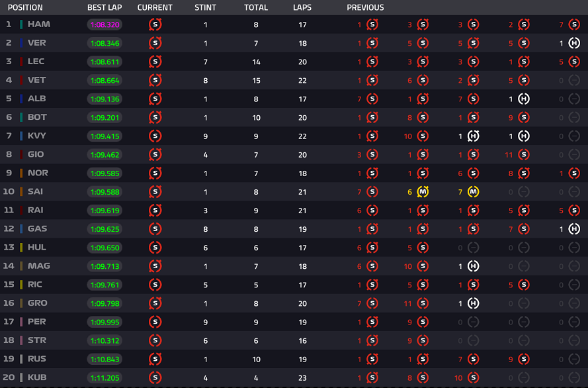The image size is (588, 388).
Task: Select the driver name VET
Action: [x=37, y=80]
